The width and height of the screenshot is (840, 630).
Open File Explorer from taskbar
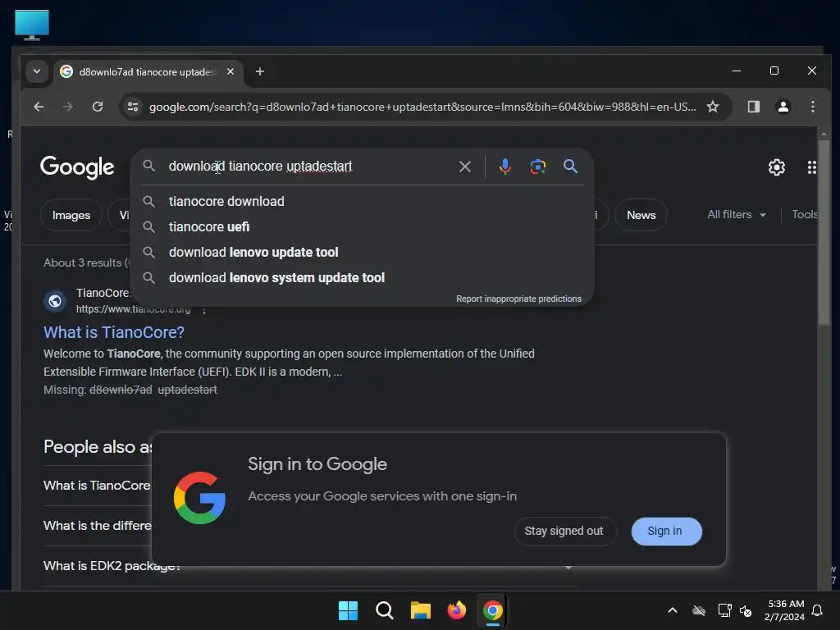point(421,610)
